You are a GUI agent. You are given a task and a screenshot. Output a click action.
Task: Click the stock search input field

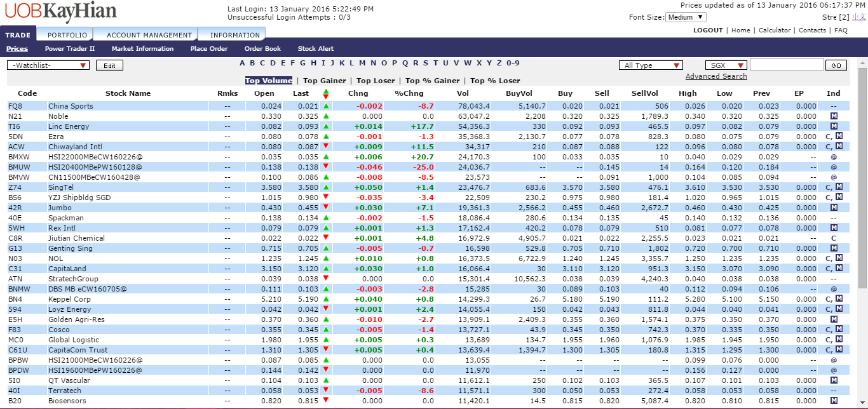pyautogui.click(x=787, y=65)
